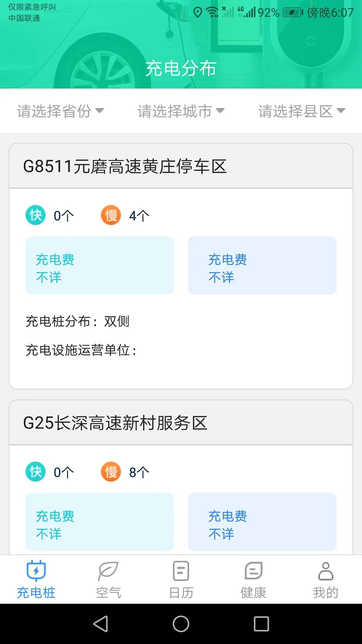Tap the fast charger badge for G25
Screen dimensions: 362x644
pos(36,472)
